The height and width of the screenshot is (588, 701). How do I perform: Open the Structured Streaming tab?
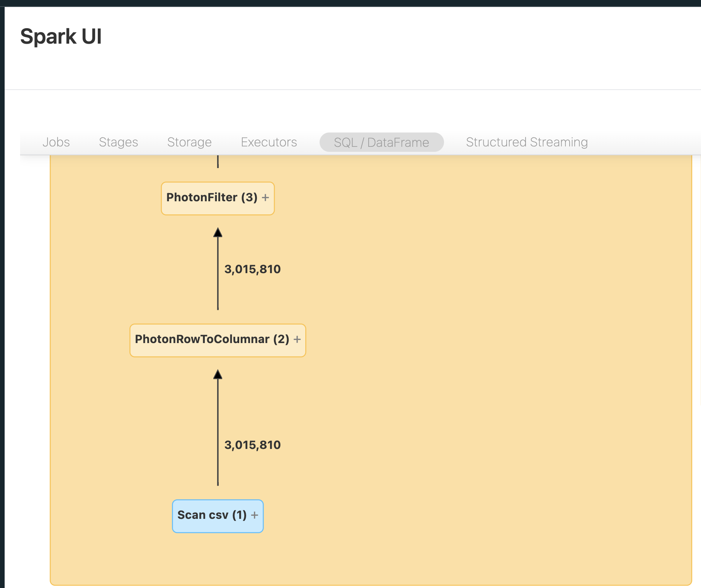tap(527, 142)
